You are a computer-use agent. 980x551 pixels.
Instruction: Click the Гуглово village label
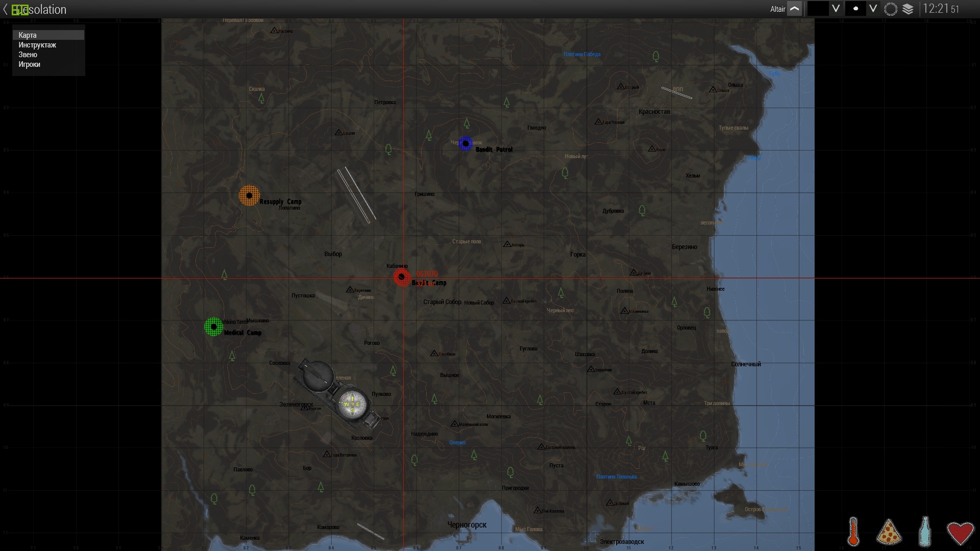[x=528, y=349]
